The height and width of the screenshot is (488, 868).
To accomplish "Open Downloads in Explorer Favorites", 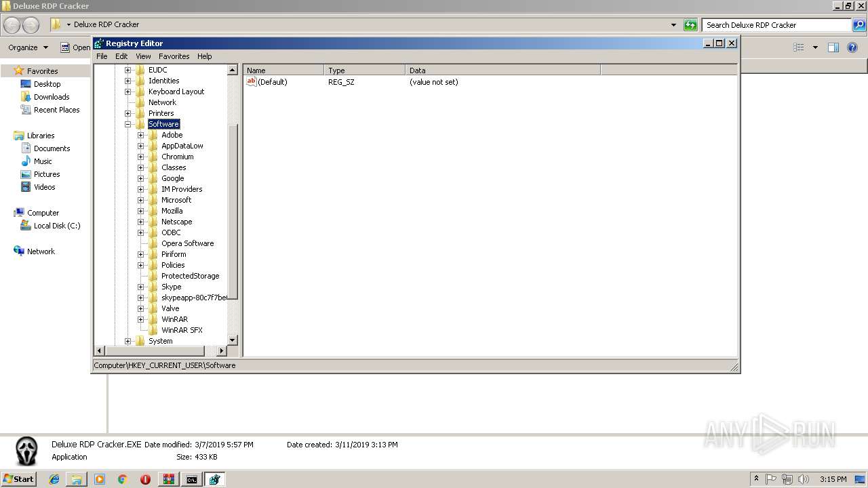I will pos(52,97).
